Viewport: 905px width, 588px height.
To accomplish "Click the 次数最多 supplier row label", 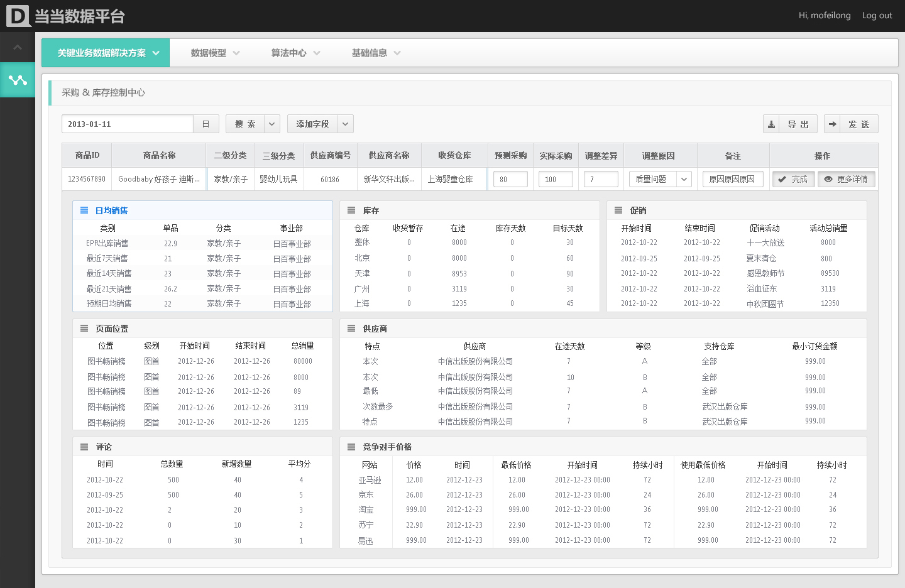I will click(378, 406).
